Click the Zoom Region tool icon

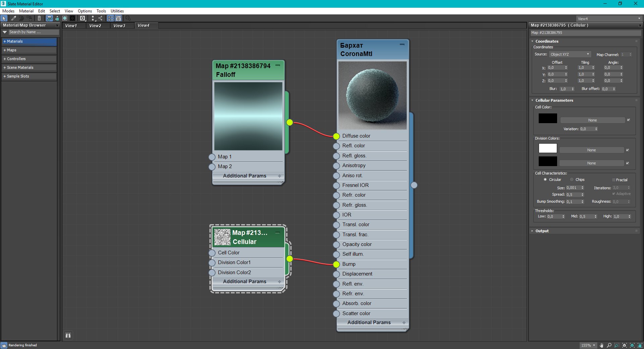(617, 345)
